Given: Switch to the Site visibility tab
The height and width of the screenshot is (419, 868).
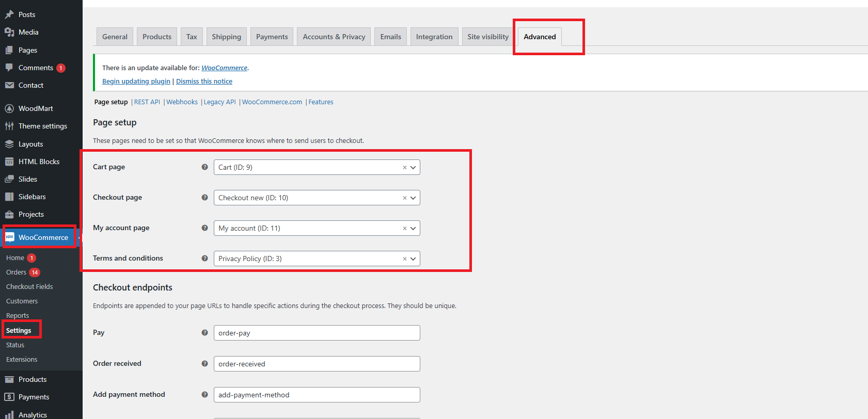Looking at the screenshot, I should [x=488, y=37].
